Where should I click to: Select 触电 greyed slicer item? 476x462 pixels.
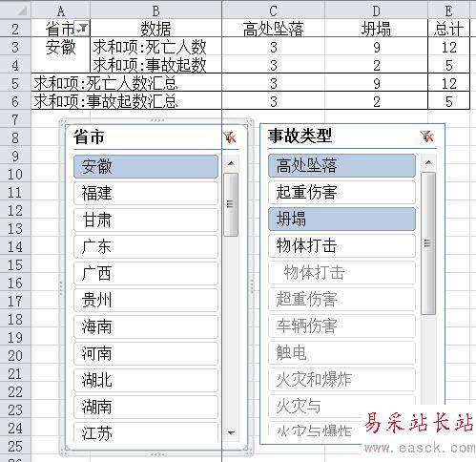(341, 352)
